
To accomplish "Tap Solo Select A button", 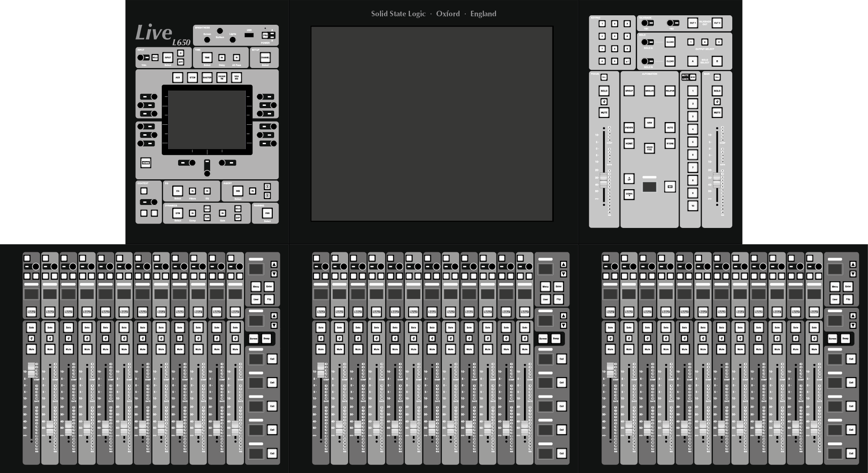I will [x=693, y=61].
